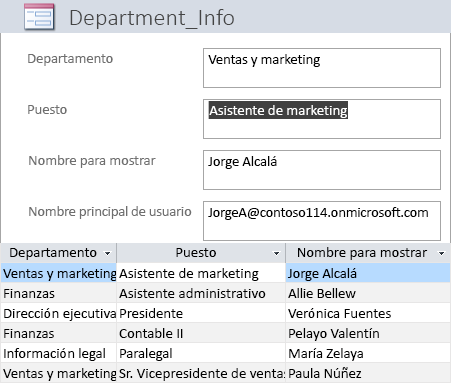This screenshot has height=384, width=451.
Task: Select the Sr. Vicepresidente de ventas cell
Action: tap(201, 373)
